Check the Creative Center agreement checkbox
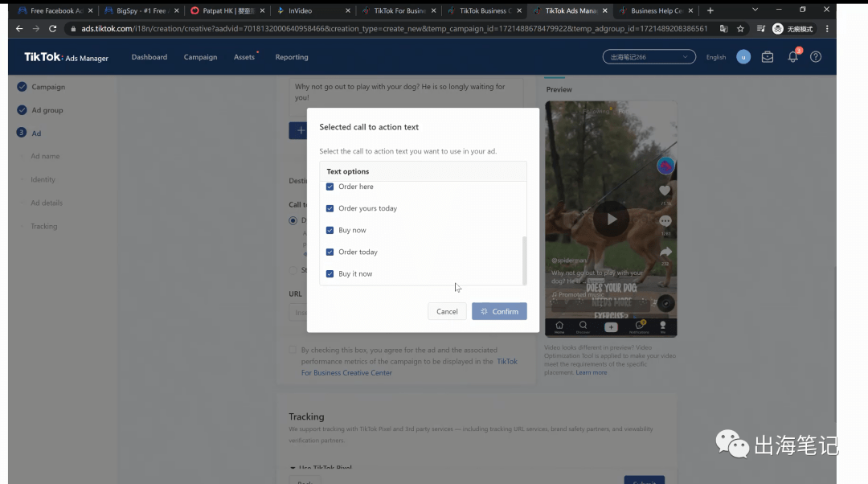Viewport: 868px width, 484px height. 293,350
